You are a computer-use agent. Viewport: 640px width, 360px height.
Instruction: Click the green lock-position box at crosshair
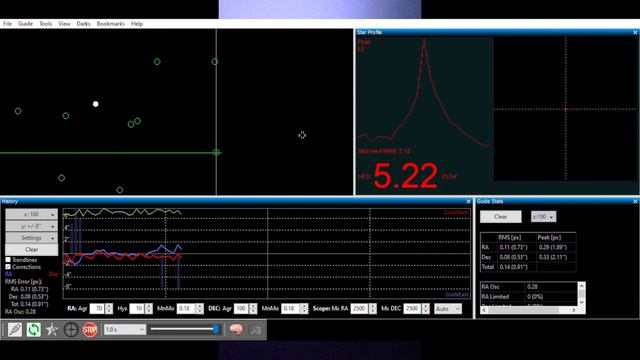click(x=216, y=152)
